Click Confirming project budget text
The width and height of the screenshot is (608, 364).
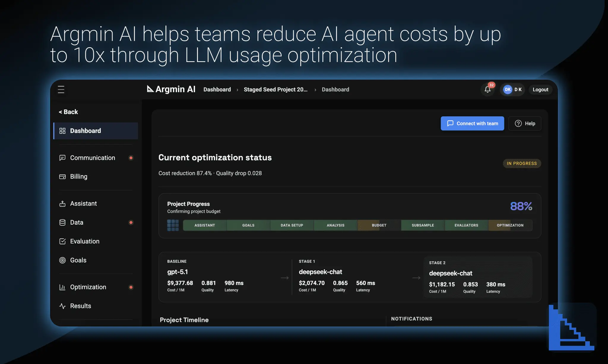[x=194, y=211]
